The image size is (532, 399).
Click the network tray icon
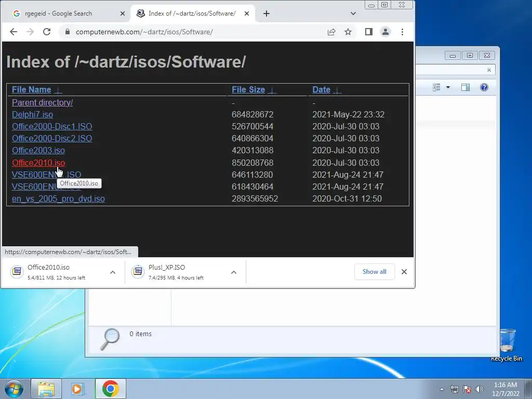454,389
